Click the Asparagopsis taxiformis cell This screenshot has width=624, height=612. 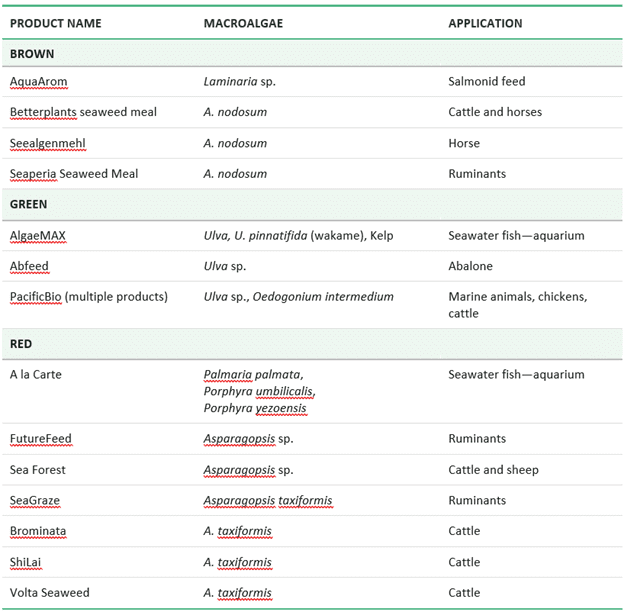pos(268,501)
